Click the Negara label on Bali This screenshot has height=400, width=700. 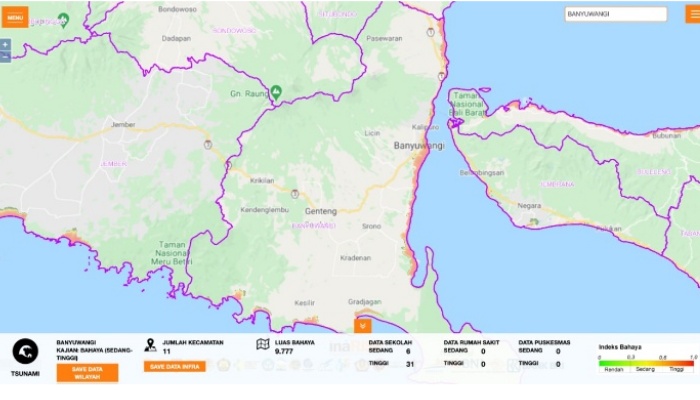pos(529,206)
